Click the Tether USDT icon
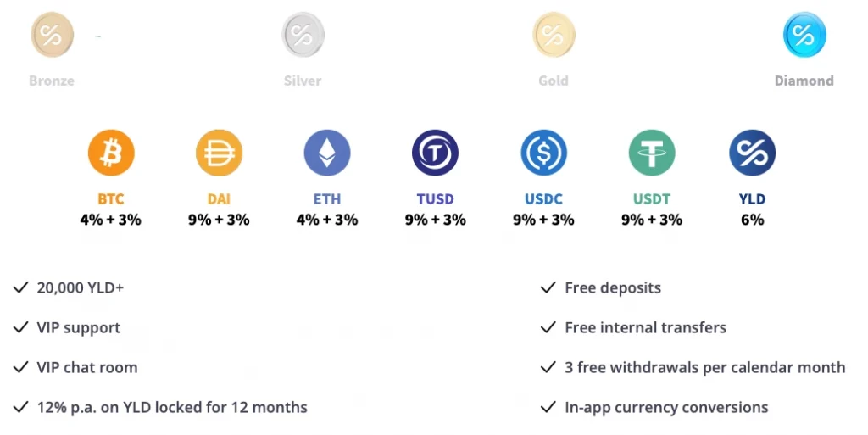The height and width of the screenshot is (435, 868). click(651, 153)
